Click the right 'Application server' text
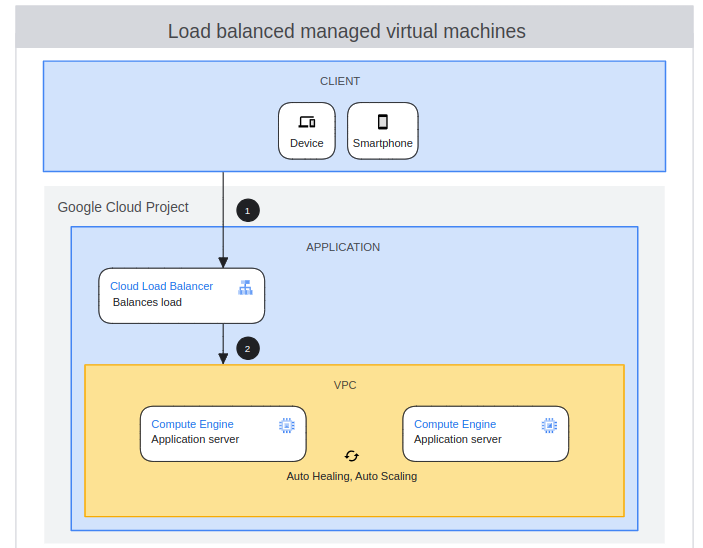Image resolution: width=703 pixels, height=548 pixels. tap(458, 439)
